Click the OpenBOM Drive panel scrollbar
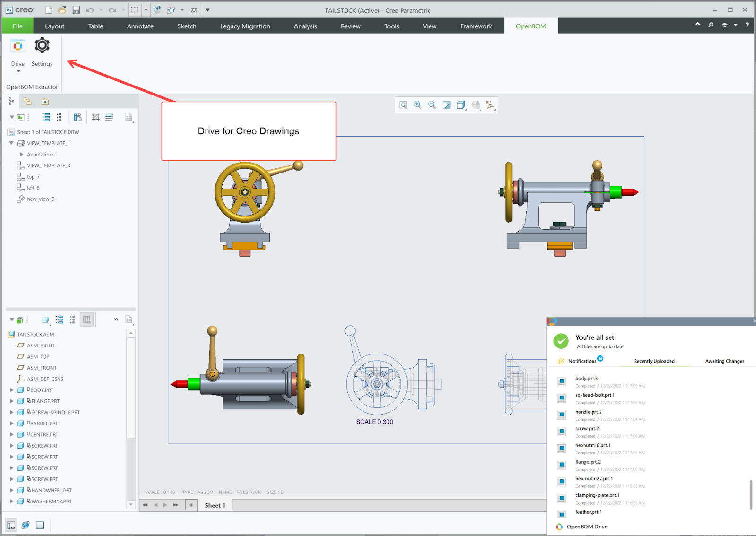 751,494
